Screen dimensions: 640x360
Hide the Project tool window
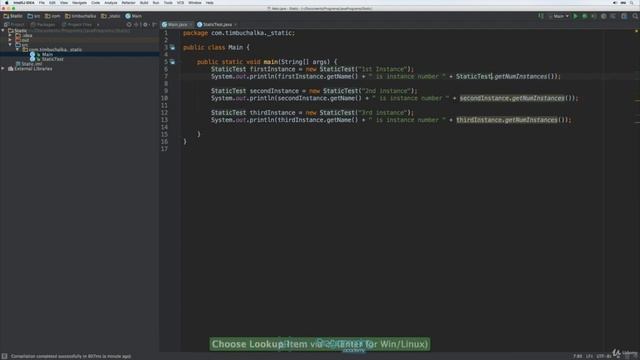pyautogui.click(x=154, y=24)
